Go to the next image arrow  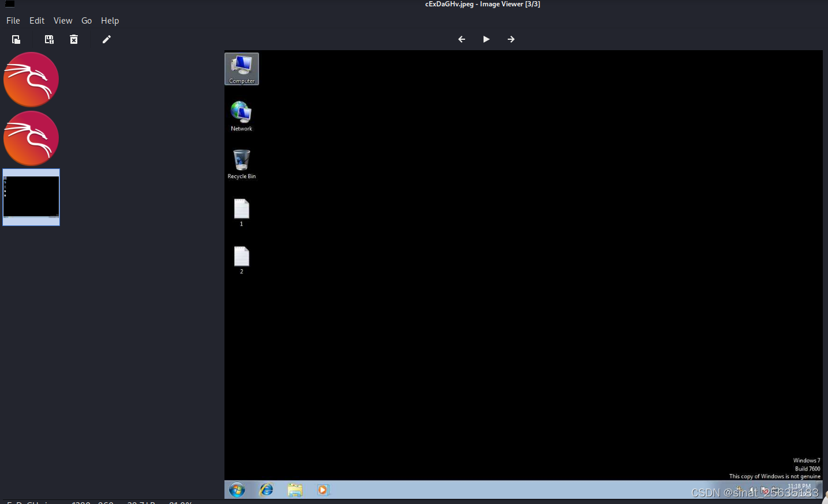[511, 39]
